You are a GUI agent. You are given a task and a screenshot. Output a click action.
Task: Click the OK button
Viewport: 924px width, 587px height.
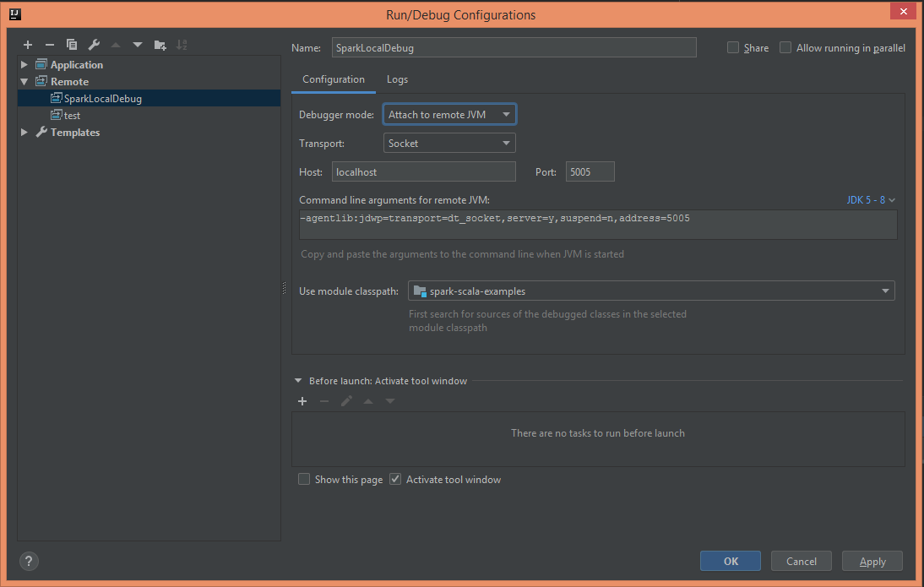point(731,561)
